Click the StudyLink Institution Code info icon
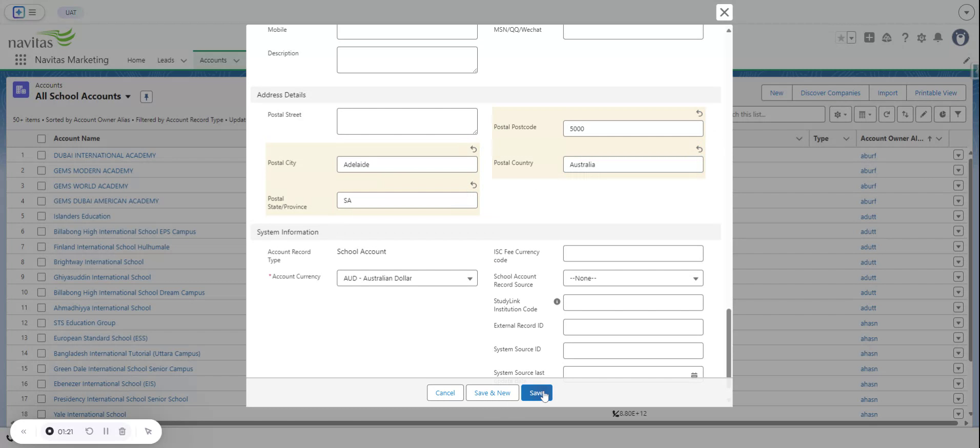 [557, 301]
